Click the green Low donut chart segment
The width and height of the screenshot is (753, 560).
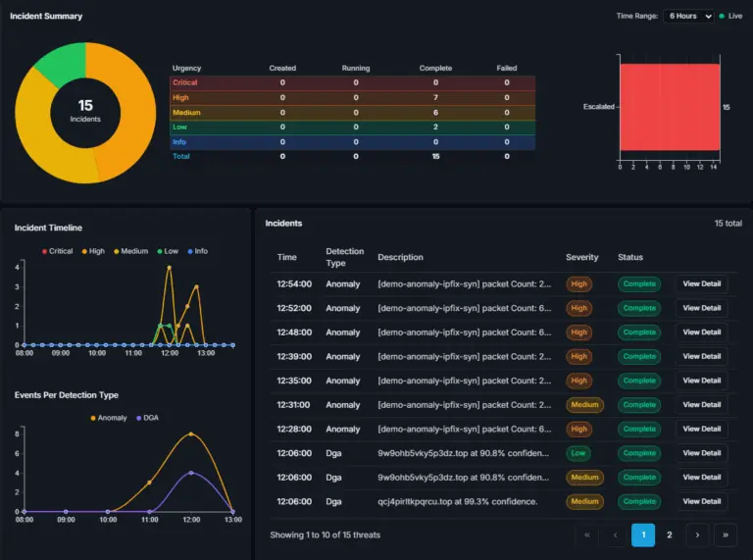click(x=63, y=63)
